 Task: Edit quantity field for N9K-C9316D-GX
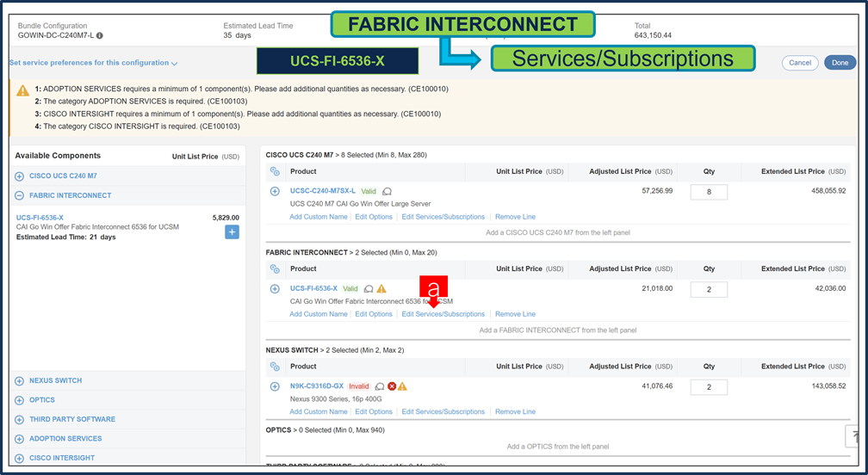click(x=709, y=387)
